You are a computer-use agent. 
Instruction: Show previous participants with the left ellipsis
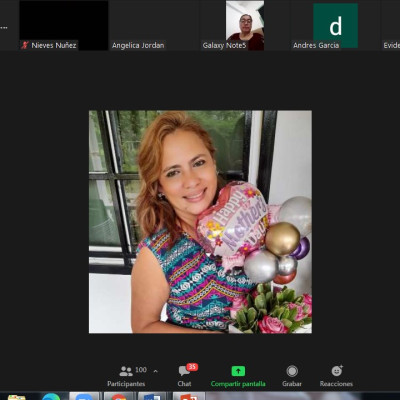(x=4, y=27)
